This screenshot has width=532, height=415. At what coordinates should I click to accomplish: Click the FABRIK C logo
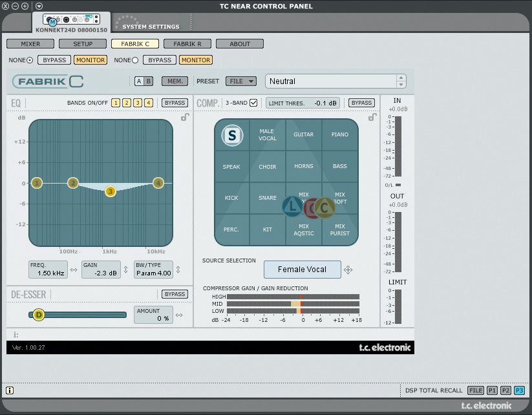click(x=48, y=81)
